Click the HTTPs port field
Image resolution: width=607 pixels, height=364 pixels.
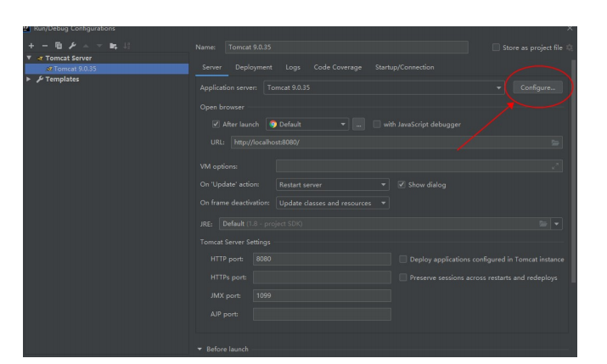coord(322,277)
